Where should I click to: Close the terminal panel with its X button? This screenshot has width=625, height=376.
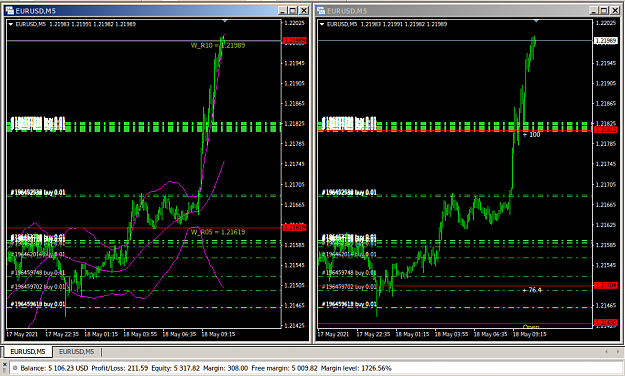4,364
